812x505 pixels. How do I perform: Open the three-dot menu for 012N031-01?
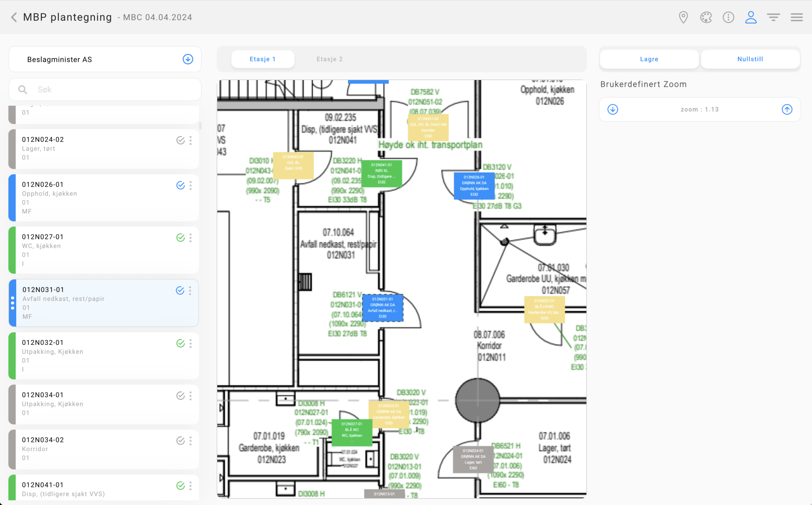190,291
